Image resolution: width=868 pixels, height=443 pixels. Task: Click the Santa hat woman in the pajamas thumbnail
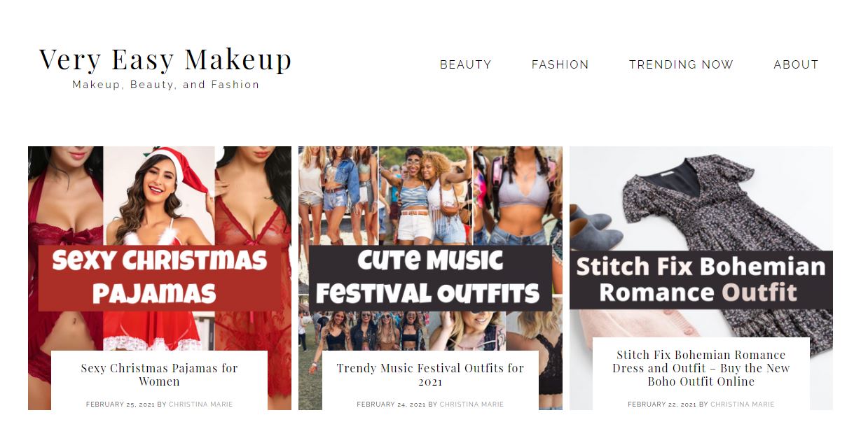coord(160,196)
